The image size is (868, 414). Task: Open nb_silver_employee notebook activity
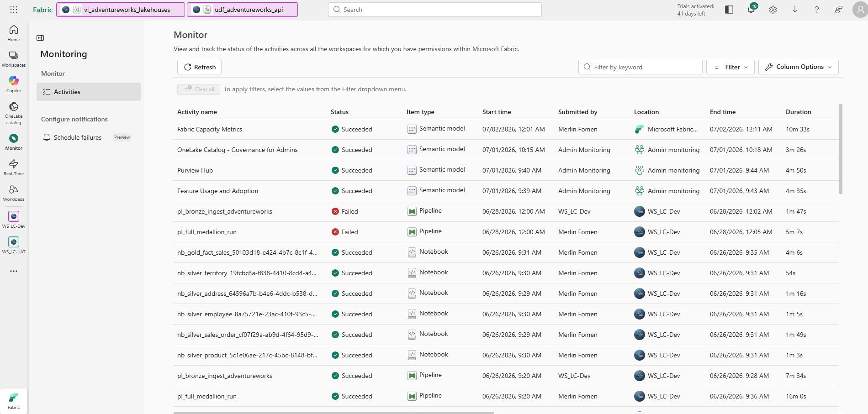(246, 314)
